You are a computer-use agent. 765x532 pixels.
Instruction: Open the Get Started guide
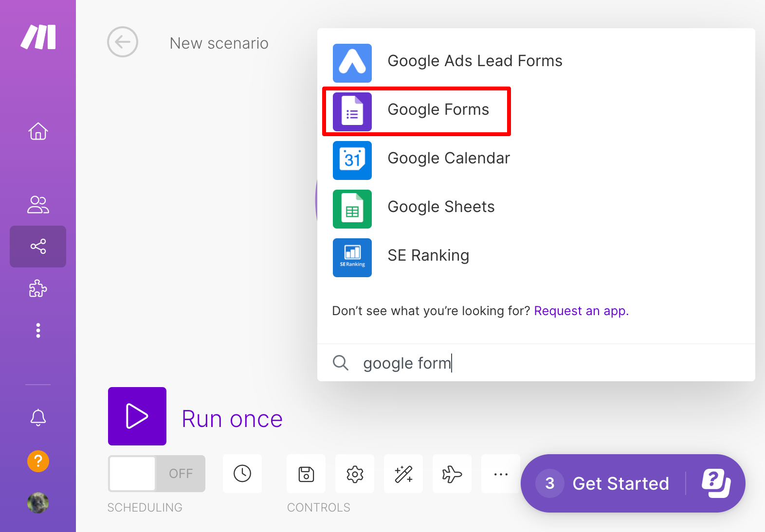tap(620, 483)
